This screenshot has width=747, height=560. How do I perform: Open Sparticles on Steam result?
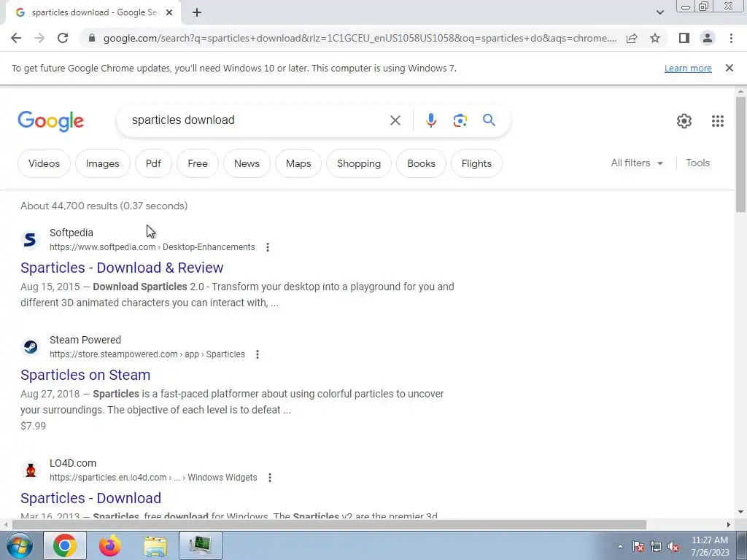[x=85, y=375]
